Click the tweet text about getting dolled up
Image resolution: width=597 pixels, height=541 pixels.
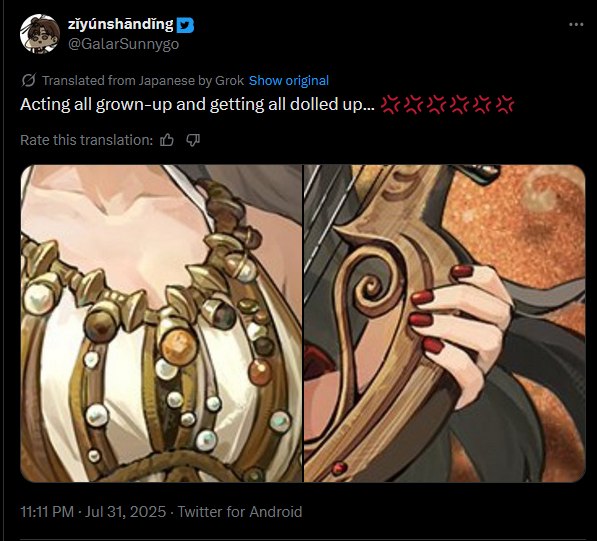coord(197,104)
